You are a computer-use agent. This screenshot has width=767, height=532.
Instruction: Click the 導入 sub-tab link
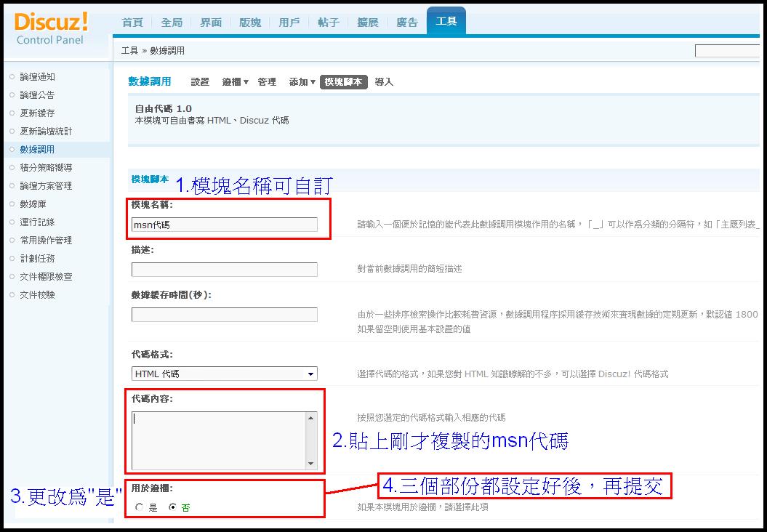pos(384,82)
